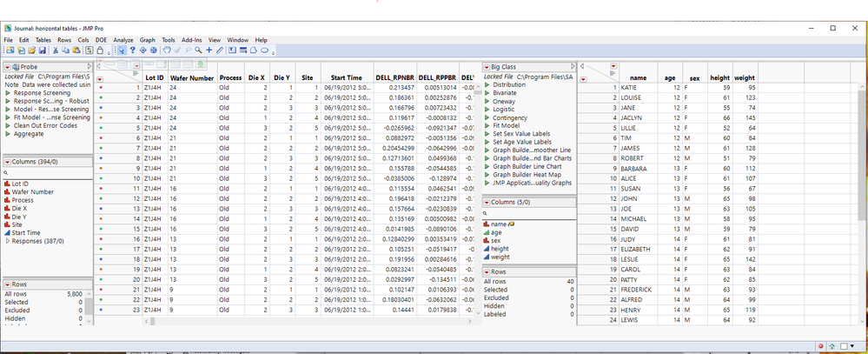Select the Wafer Number column header
Screen dimensions: 868x354
coord(192,78)
